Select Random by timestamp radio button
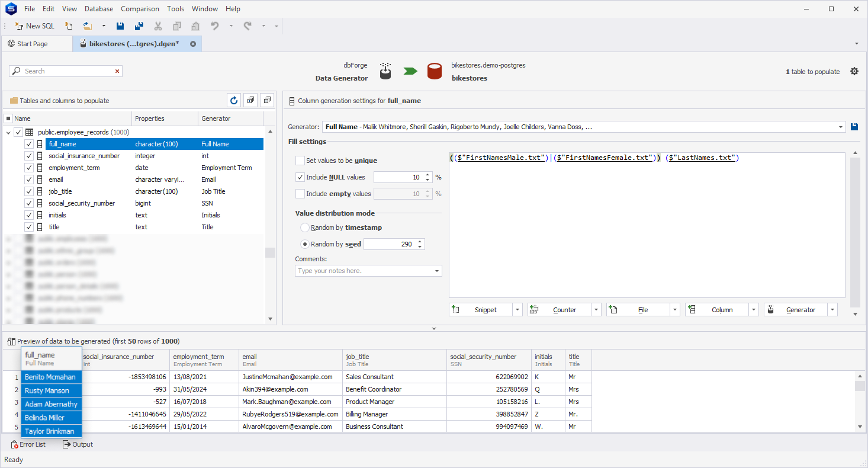868x468 pixels. (x=305, y=227)
